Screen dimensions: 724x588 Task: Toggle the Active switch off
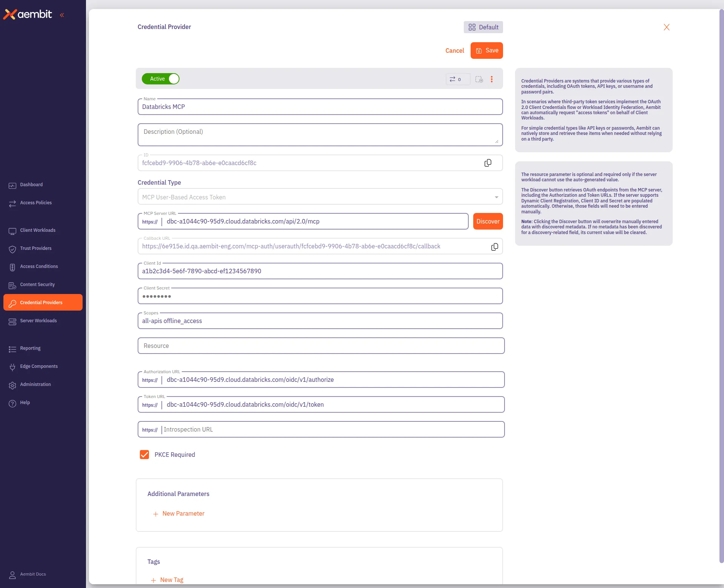[x=161, y=79]
